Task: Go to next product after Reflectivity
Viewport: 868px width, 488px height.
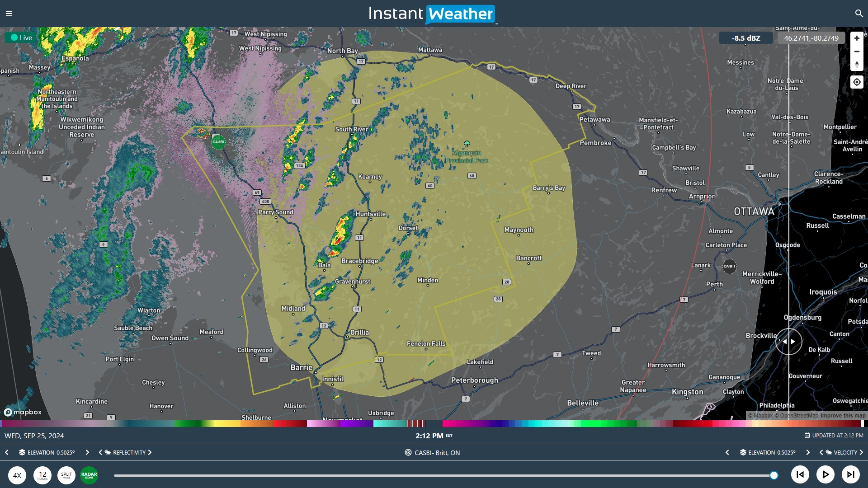Action: pyautogui.click(x=150, y=452)
